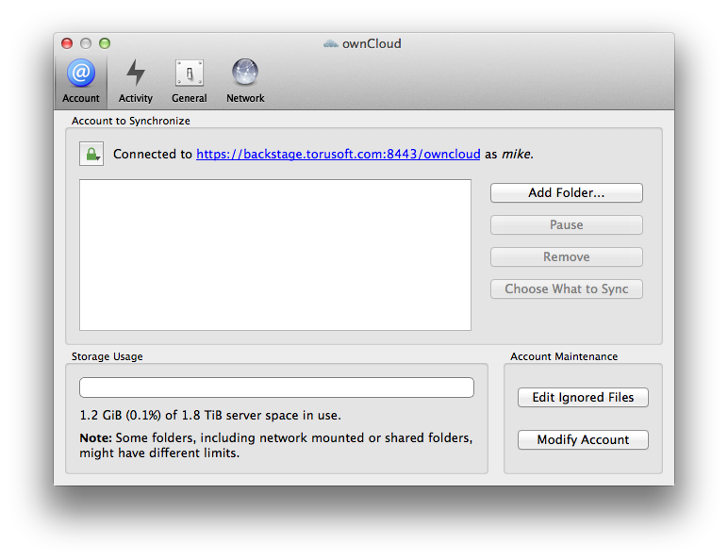728x560 pixels.
Task: Click the Pause button
Action: tap(567, 224)
